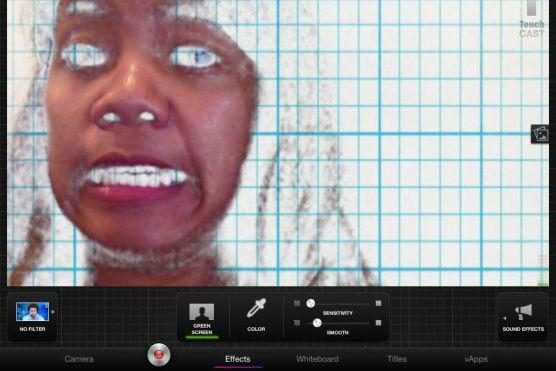
Task: Open the Titles tab
Action: pyautogui.click(x=397, y=359)
